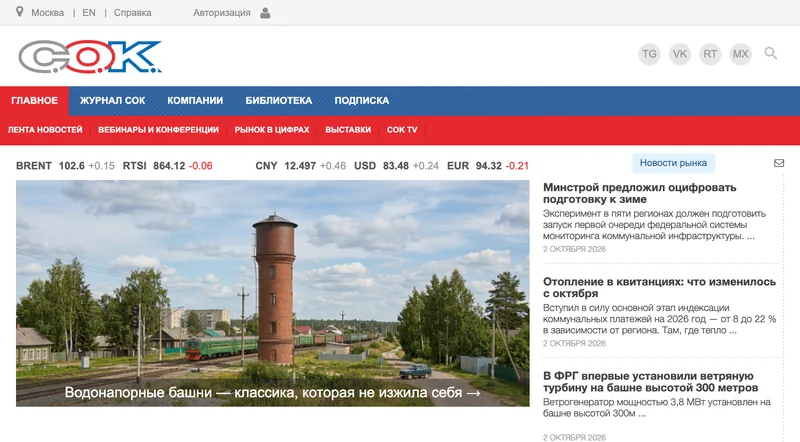Open ВЕБИНАРЫ И КОНФЕРЕНЦИИ section
Viewport: 800px width, 442px height.
[x=158, y=130]
